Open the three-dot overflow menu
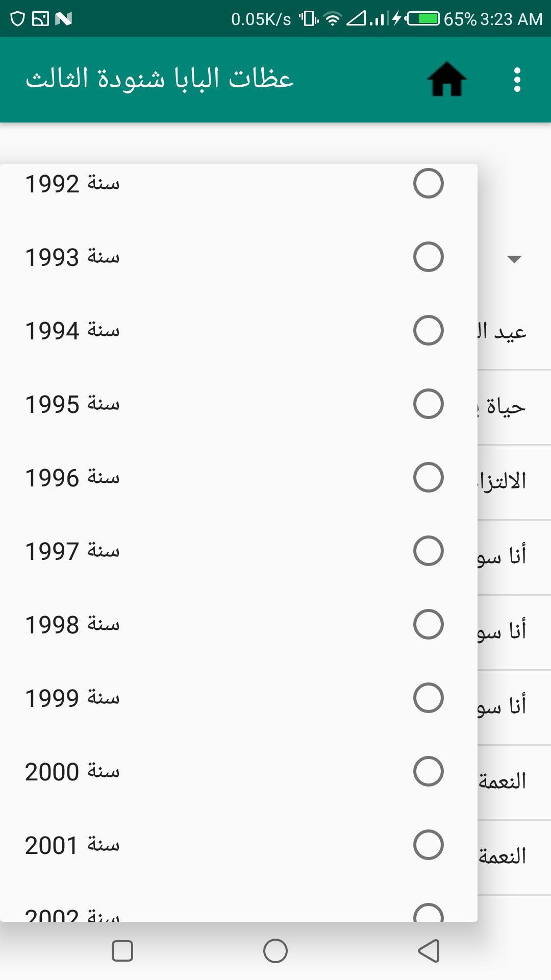 coord(517,80)
